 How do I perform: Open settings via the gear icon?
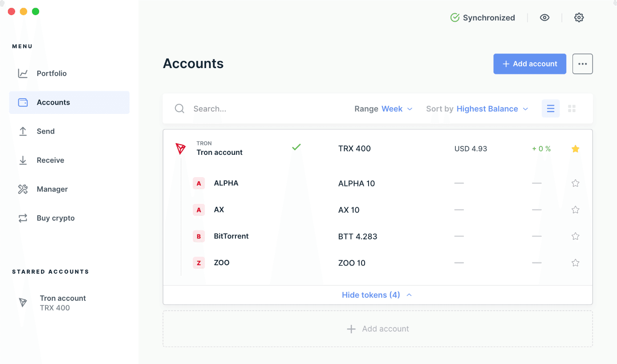point(579,18)
